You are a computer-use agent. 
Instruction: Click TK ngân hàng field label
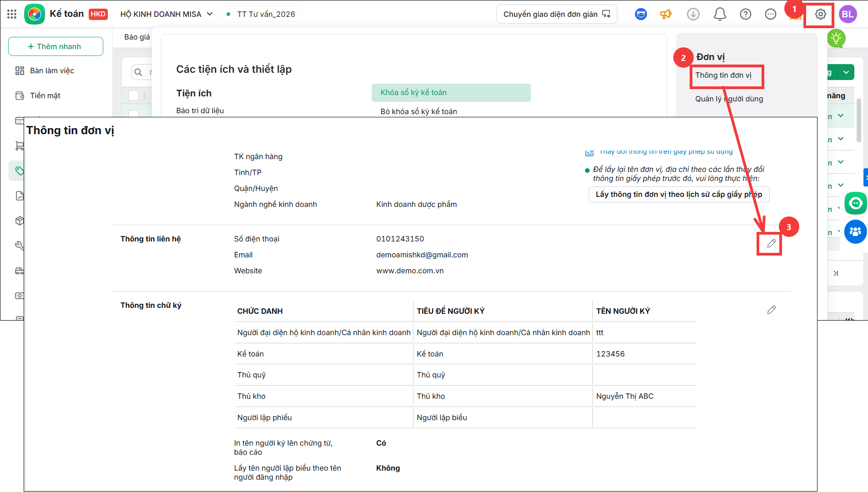(258, 156)
